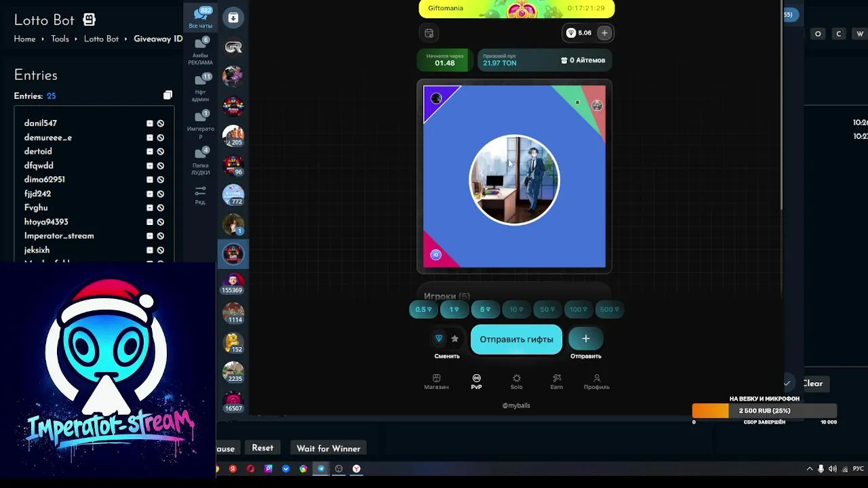Screen dimensions: 868x488
Task: Go to Lotto Bot in the breadcrumb
Action: click(101, 39)
